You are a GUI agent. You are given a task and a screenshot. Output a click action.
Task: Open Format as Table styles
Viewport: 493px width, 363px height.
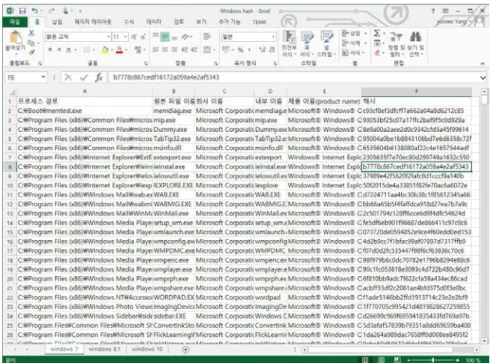[307, 43]
